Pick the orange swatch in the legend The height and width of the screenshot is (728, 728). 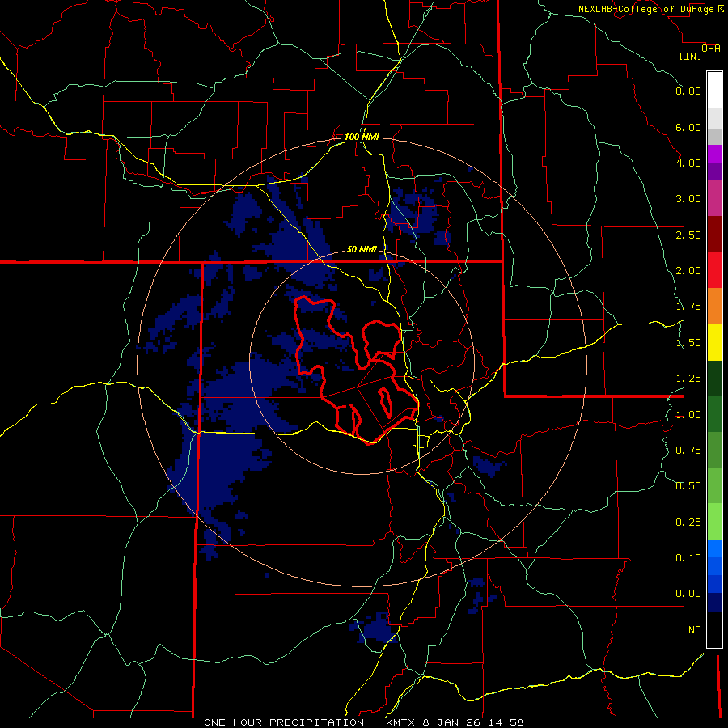click(714, 307)
